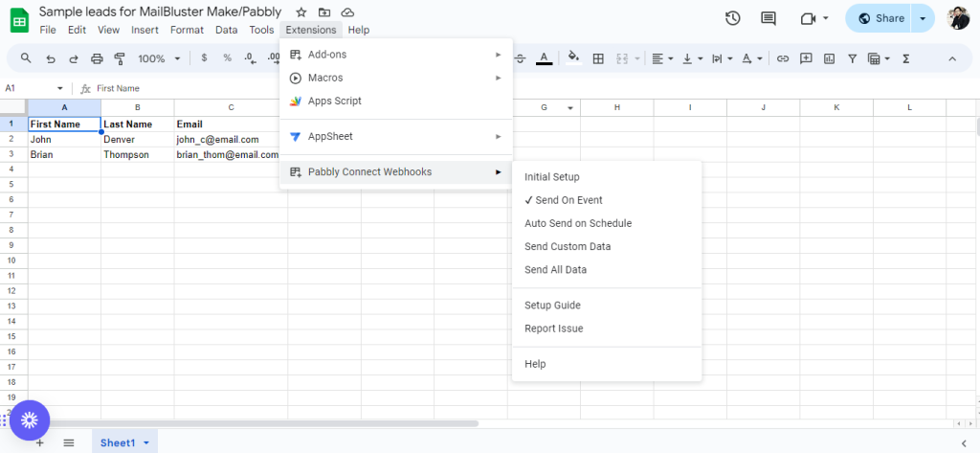Select Auto Send on Schedule
The height and width of the screenshot is (453, 980).
[606, 223]
